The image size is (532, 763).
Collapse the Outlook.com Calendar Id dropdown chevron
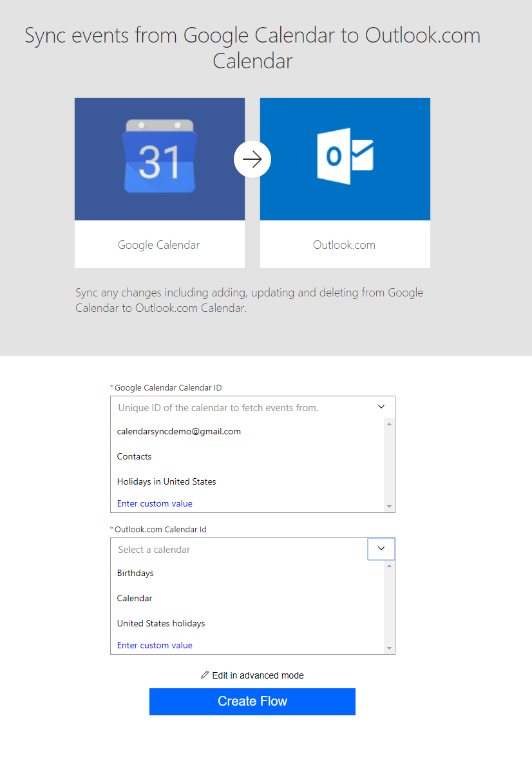tap(381, 549)
